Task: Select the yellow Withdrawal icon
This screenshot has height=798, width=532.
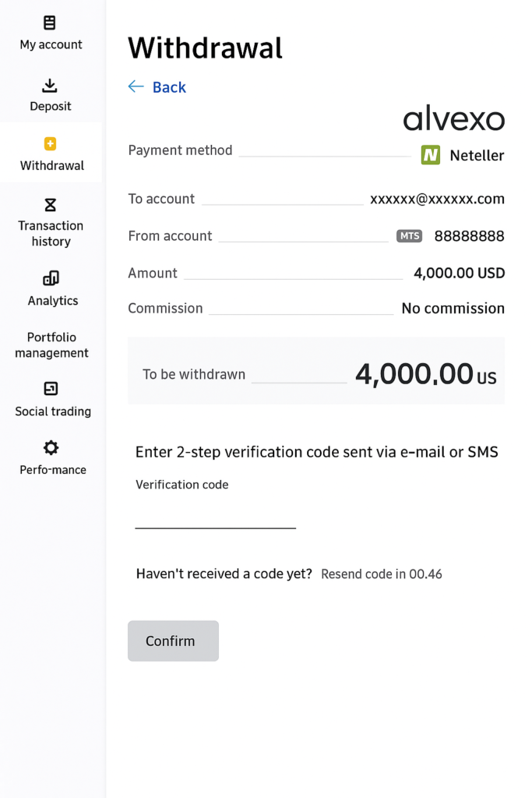Action: coord(50,143)
